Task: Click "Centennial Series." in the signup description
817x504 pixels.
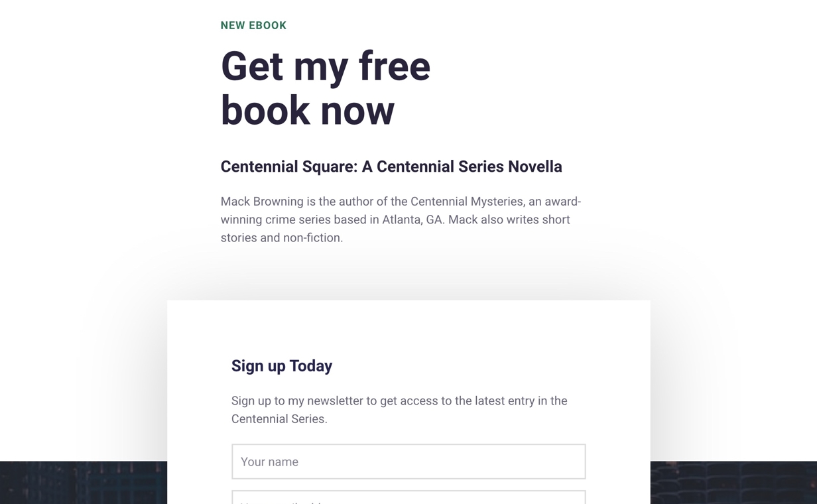Action: [x=279, y=419]
